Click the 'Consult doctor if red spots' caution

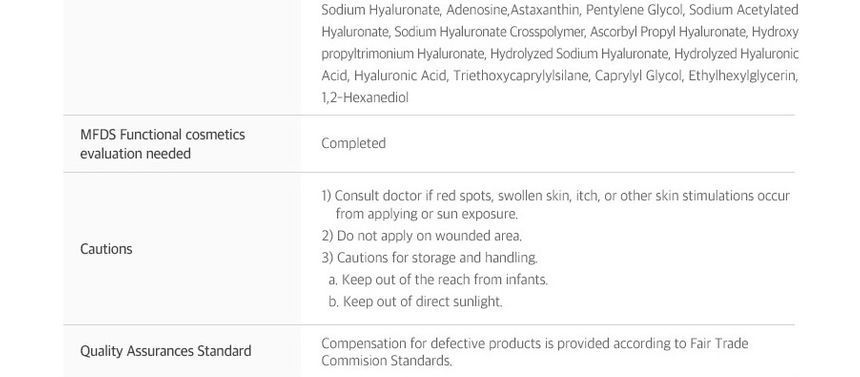[556, 196]
